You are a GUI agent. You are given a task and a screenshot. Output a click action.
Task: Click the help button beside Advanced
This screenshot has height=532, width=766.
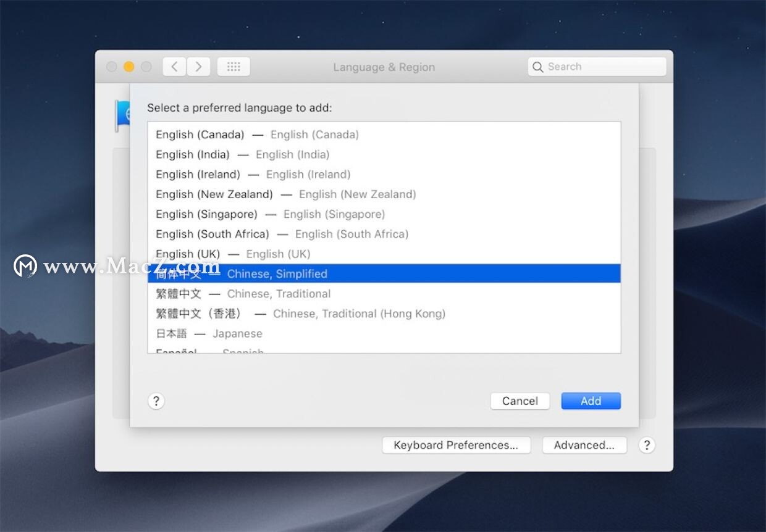tap(646, 445)
